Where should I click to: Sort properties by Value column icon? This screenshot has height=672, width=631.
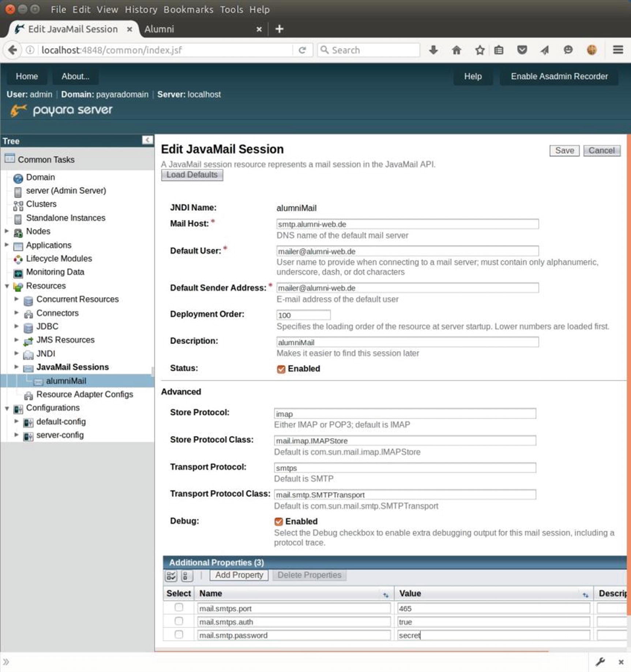585,595
